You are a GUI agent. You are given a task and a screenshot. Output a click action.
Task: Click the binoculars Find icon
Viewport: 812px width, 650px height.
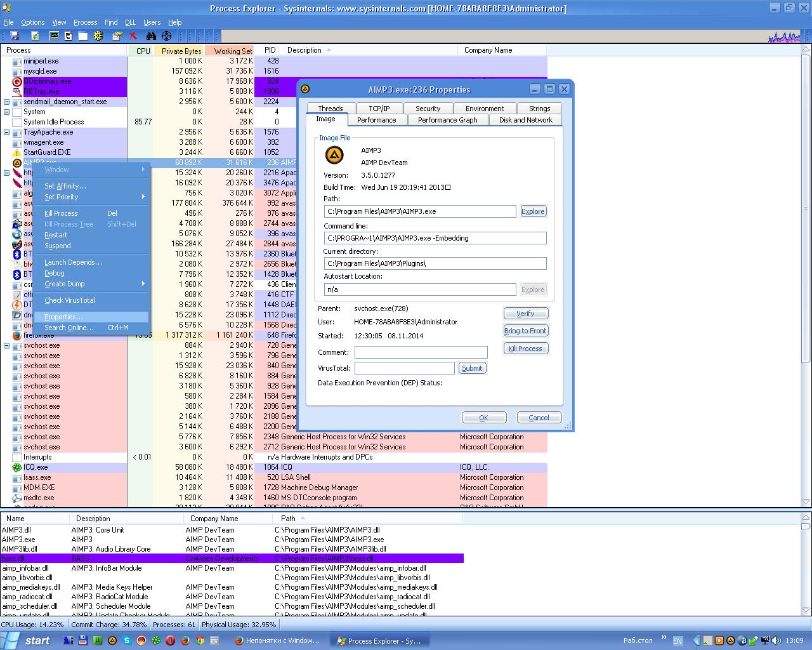(151, 36)
